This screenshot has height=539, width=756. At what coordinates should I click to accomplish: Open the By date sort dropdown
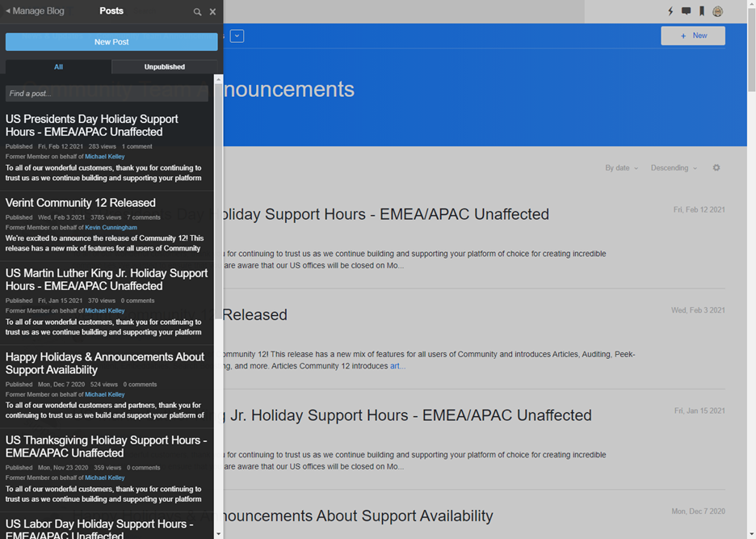click(x=621, y=168)
